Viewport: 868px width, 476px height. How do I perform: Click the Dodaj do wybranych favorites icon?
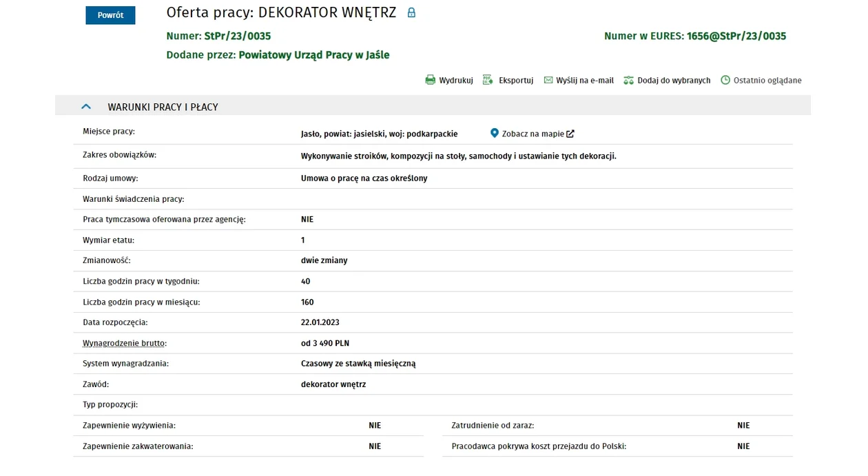(628, 80)
